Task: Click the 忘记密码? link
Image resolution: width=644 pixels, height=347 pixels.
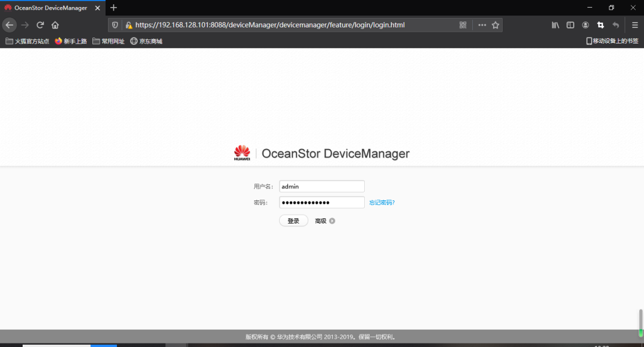Action: [x=382, y=203]
